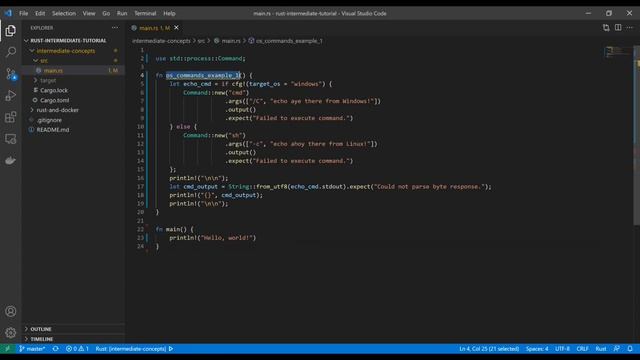The height and width of the screenshot is (360, 640).
Task: Select the main.rs editor tab
Action: click(154, 28)
